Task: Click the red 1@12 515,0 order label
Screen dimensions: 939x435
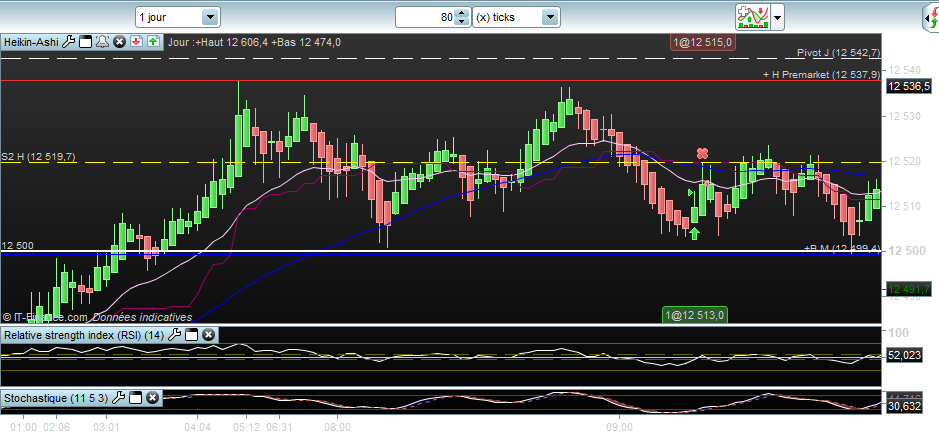Action: point(702,42)
